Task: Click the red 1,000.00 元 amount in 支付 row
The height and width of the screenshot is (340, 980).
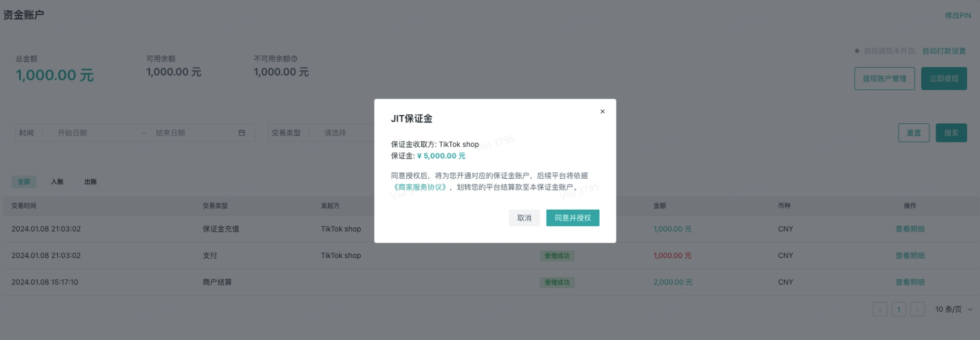Action: (x=672, y=255)
